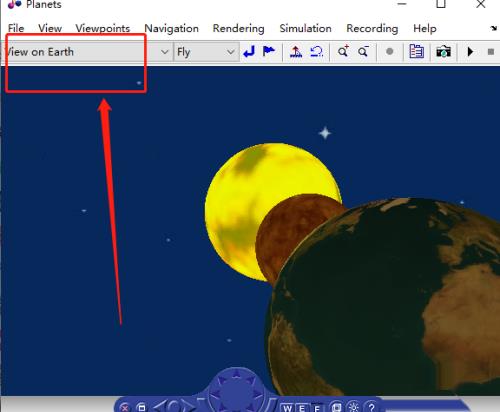The width and height of the screenshot is (500, 412).
Task: Open the Rendering menu
Action: pyautogui.click(x=239, y=28)
